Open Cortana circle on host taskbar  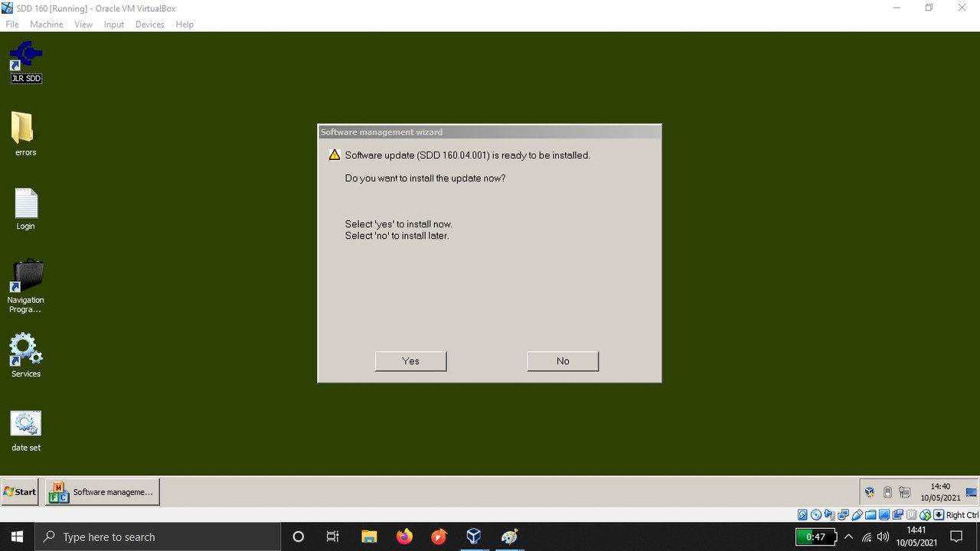[x=299, y=537]
